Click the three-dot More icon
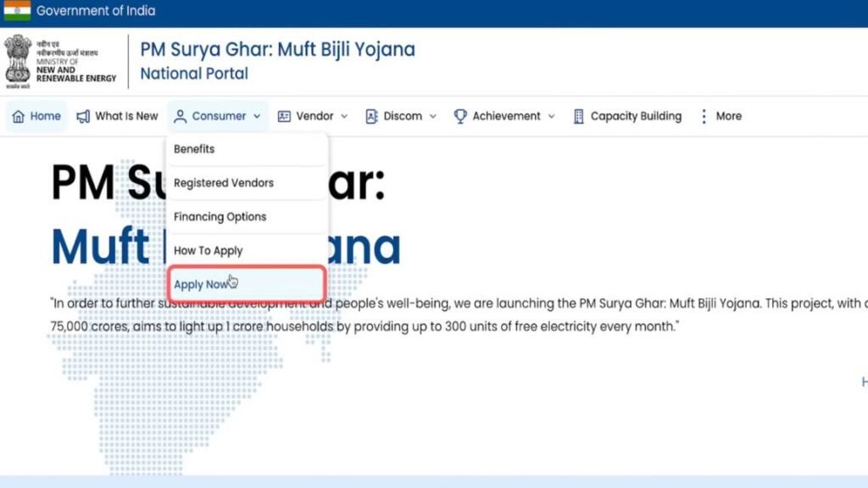Screen dimensions: 868x488 coord(704,116)
